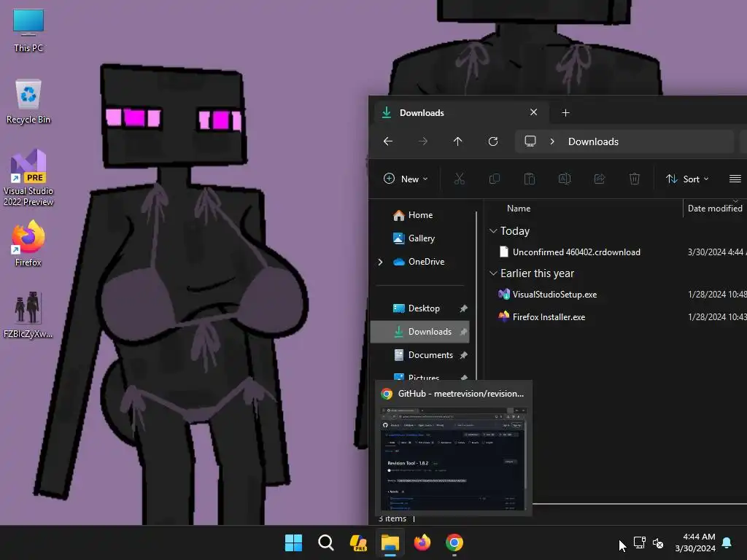Open taskbar Search
Image resolution: width=747 pixels, height=560 pixels.
click(326, 542)
